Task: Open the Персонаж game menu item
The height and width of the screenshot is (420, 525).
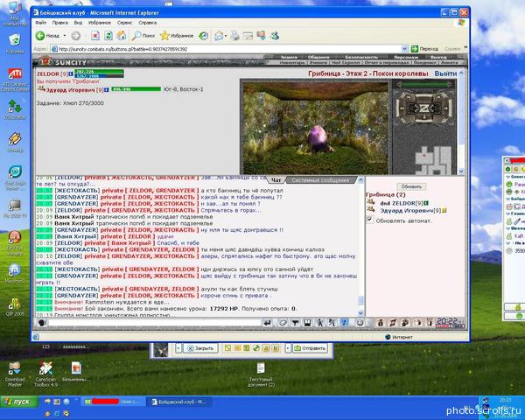Action: click(x=406, y=57)
